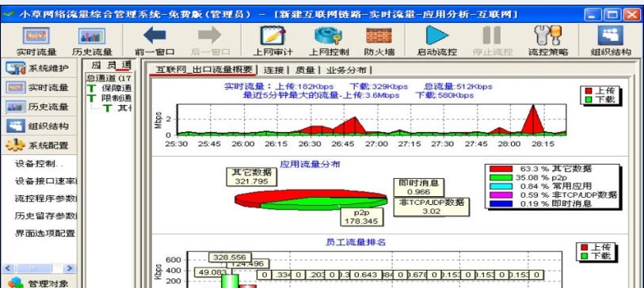Open the 流控程序参数 configuration entry

tap(46, 199)
